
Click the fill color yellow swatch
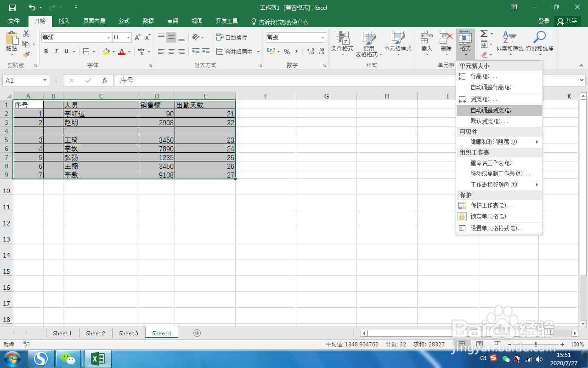[107, 52]
